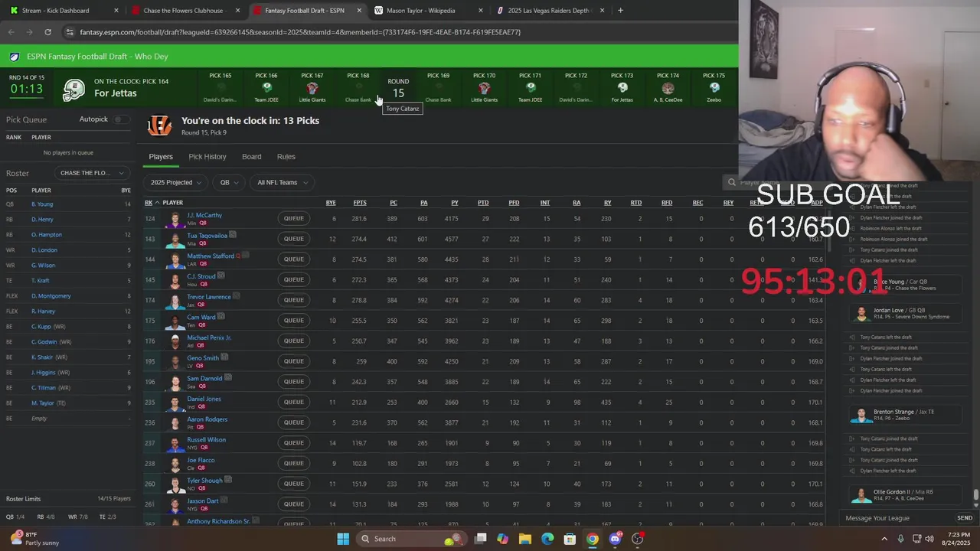Open the All NFL Teams dropdown
This screenshot has height=551, width=980.
coord(282,182)
